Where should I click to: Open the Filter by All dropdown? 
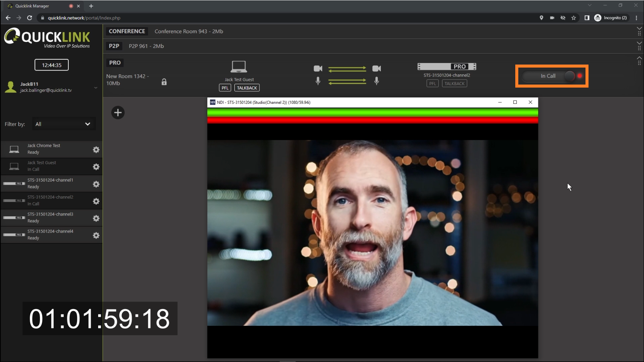pos(63,124)
